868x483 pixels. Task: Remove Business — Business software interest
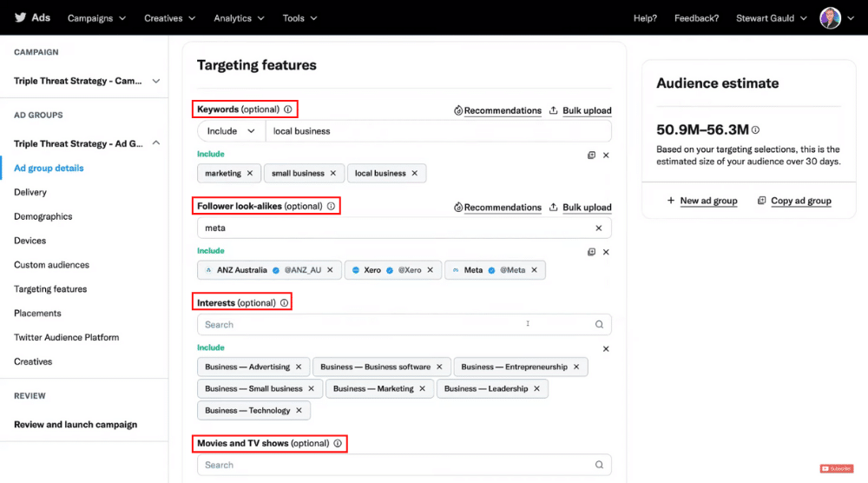tap(439, 367)
